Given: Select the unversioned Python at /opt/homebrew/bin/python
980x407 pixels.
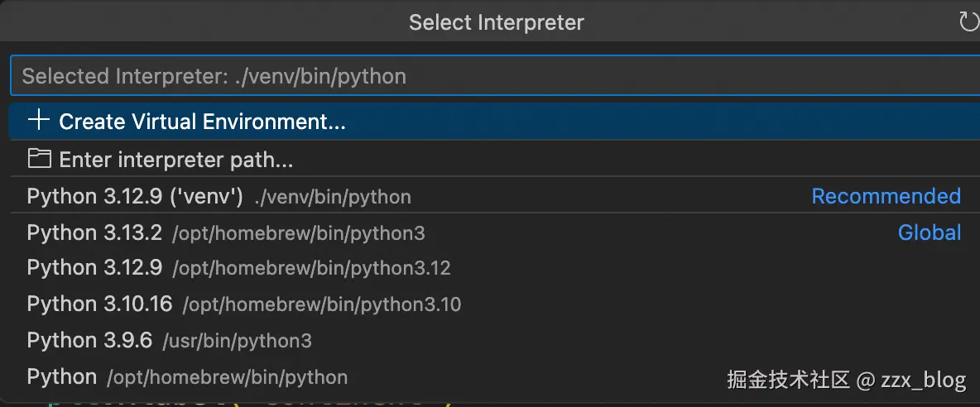Looking at the screenshot, I should pyautogui.click(x=62, y=377).
